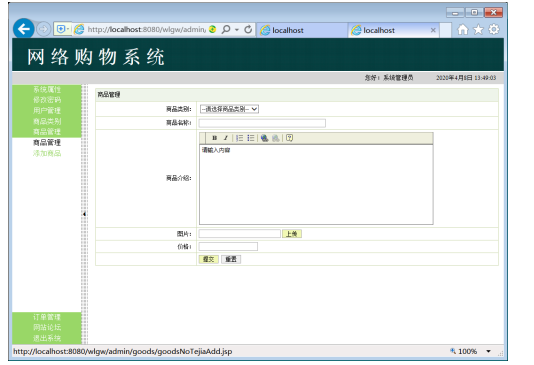Open zoom level dropdown arrow in status bar

488,351
